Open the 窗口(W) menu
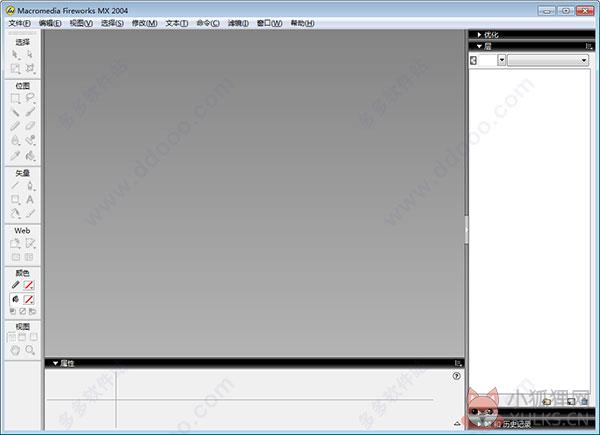This screenshot has width=600, height=435. [269, 23]
